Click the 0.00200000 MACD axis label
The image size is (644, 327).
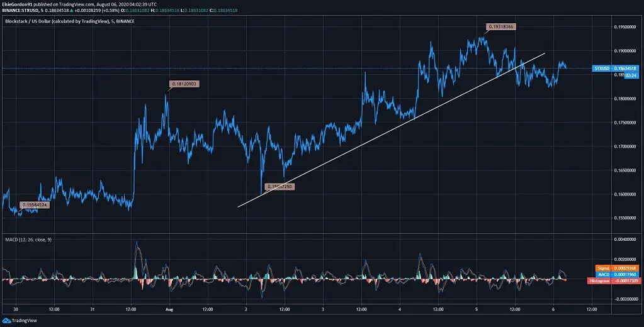(x=624, y=259)
